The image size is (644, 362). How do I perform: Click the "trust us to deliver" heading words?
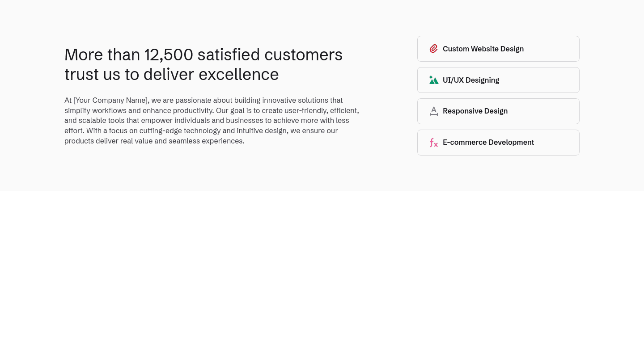pyautogui.click(x=129, y=75)
